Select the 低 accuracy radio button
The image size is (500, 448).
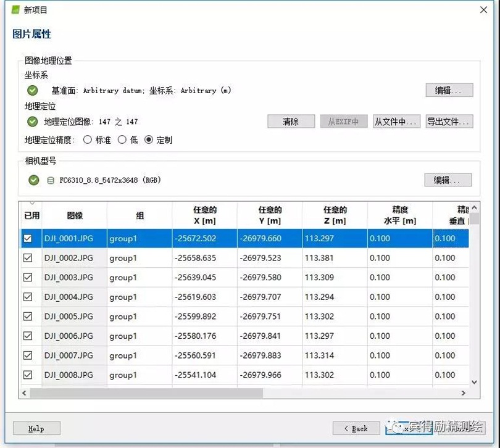point(122,139)
